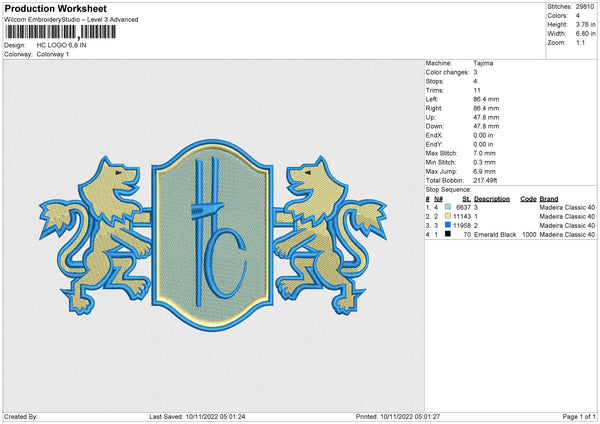Select the tan color swatch for stop 2
This screenshot has height=424, width=600.
(448, 216)
